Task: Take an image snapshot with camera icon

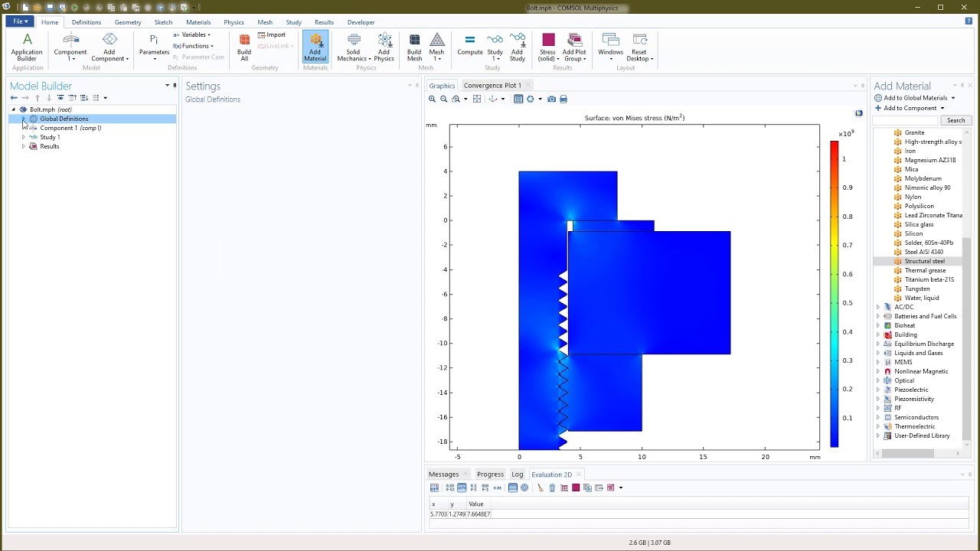Action: (551, 99)
